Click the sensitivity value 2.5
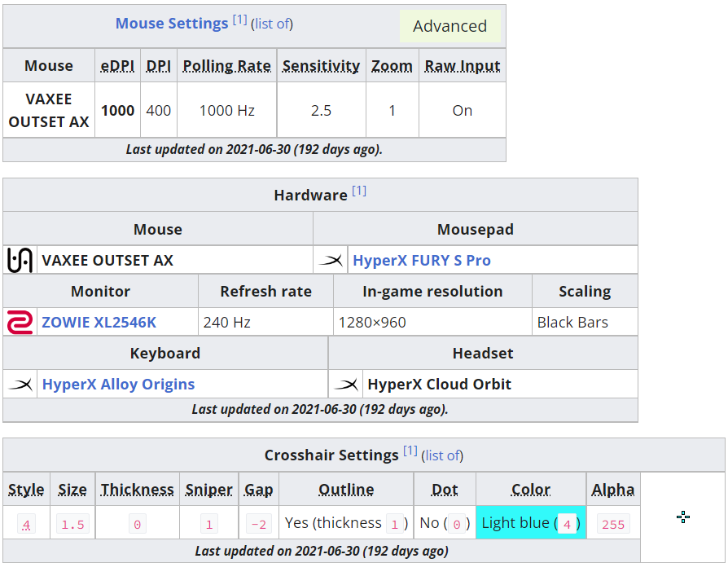 (x=321, y=111)
